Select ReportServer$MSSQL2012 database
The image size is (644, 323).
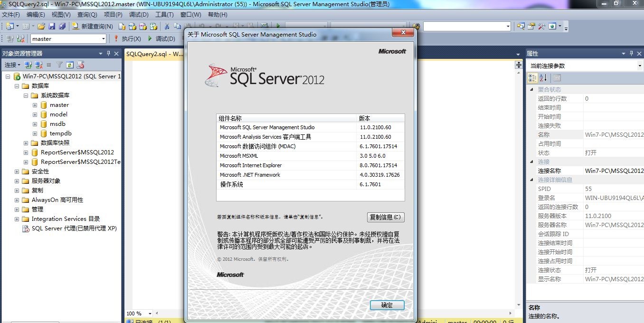pos(77,152)
